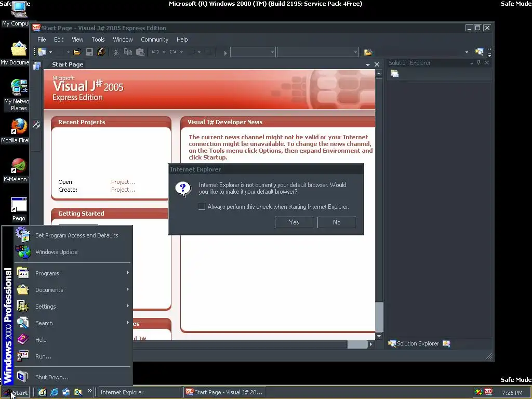Screen dimensions: 532x399
Task: Click Shut Down in Start menu
Action: (73, 377)
